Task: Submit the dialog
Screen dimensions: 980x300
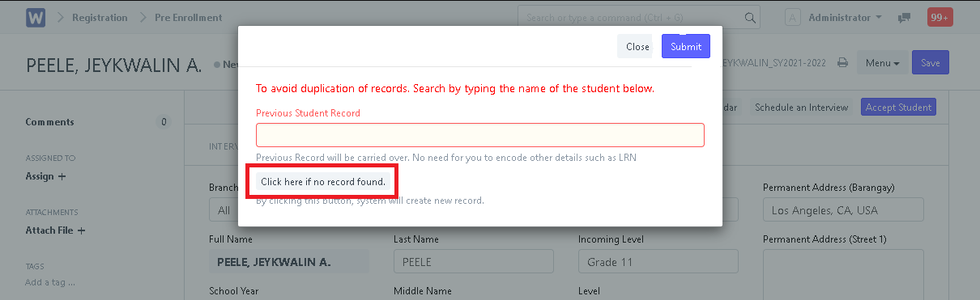Action: point(686,46)
